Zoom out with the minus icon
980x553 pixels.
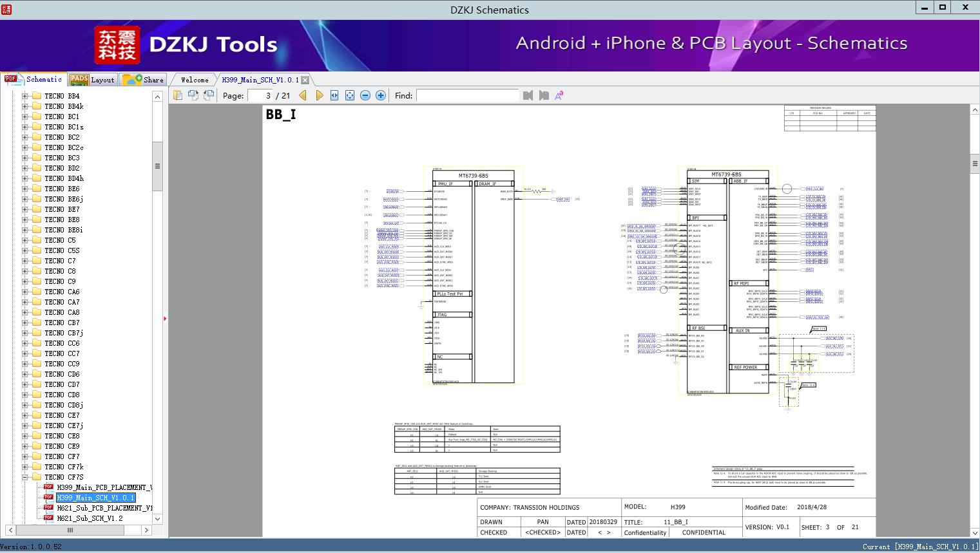tap(365, 95)
